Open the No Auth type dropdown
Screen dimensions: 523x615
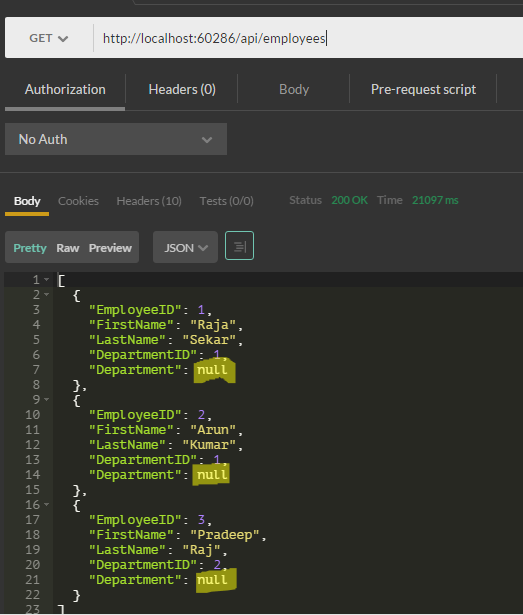(x=116, y=139)
